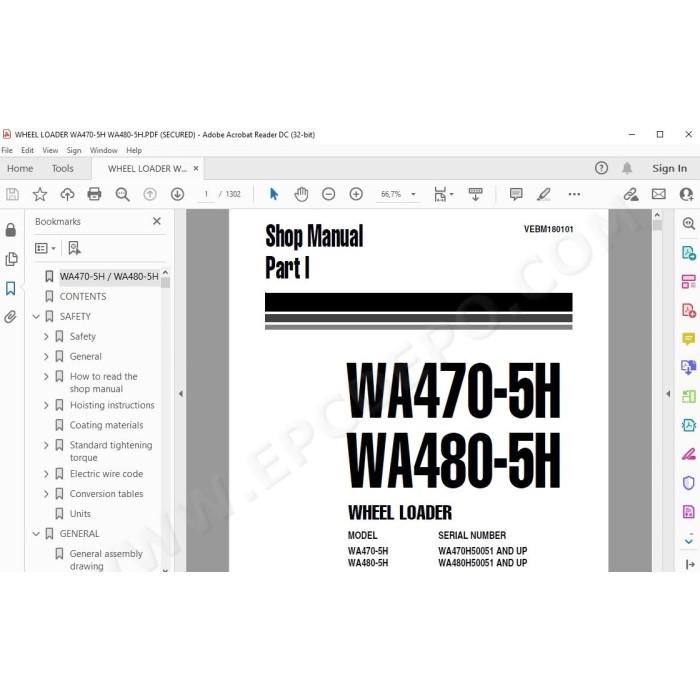
Task: Add new bookmark icon in Bookmarks panel
Action: point(74,248)
